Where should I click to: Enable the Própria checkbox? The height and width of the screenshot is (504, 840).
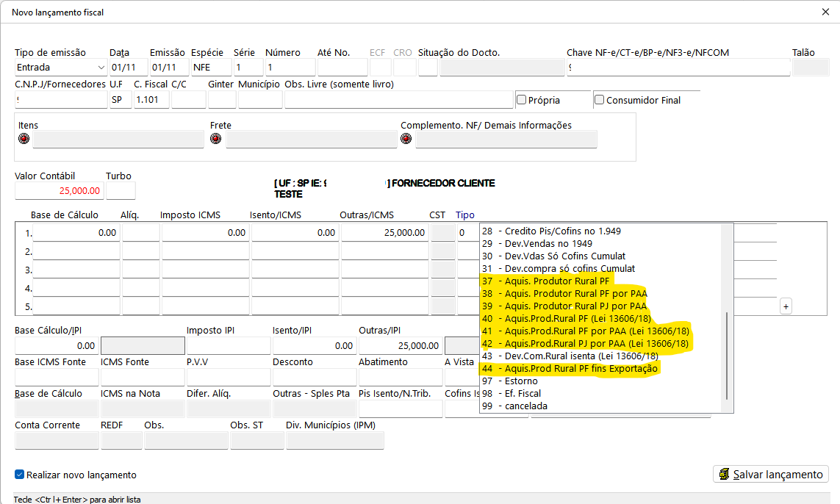click(521, 100)
